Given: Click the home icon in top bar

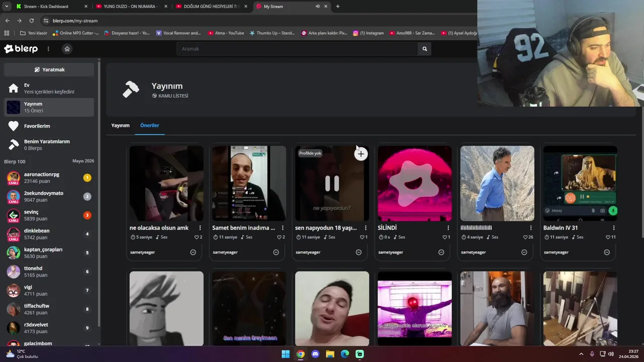Looking at the screenshot, I should [67, 49].
